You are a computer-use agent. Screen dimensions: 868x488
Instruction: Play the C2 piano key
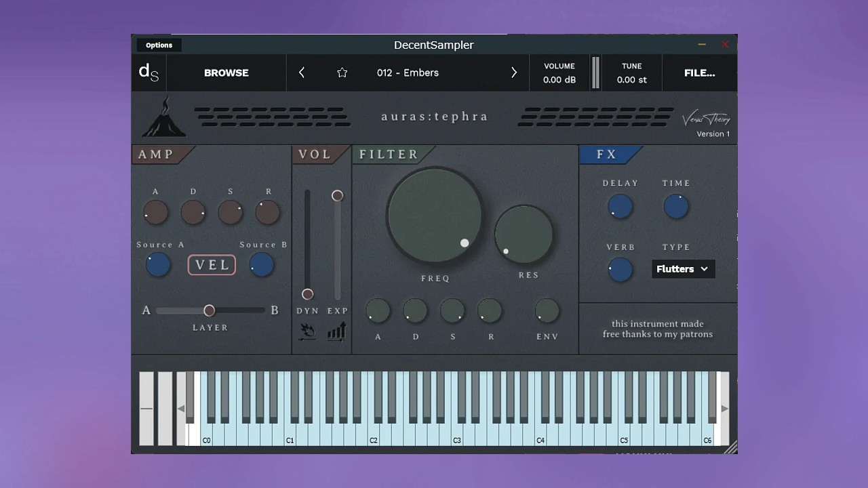374,434
